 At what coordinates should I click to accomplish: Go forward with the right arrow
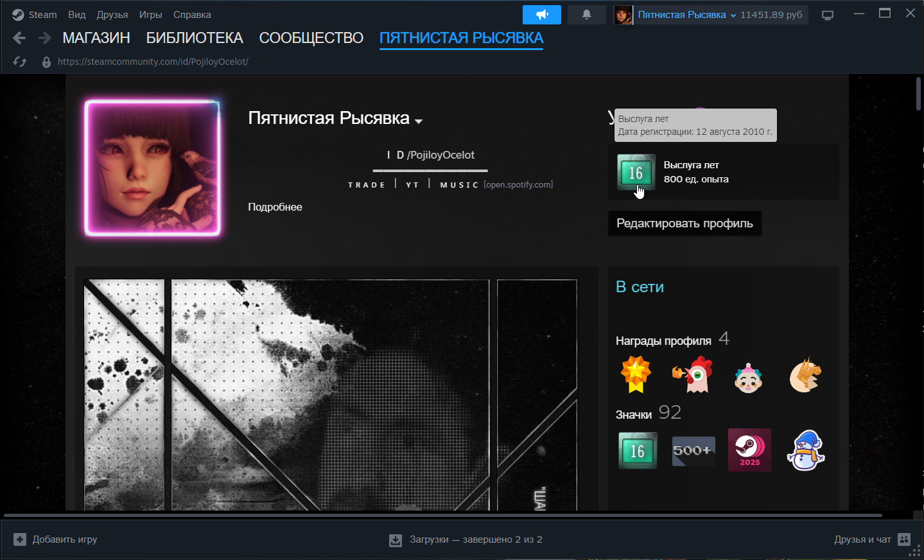[45, 39]
